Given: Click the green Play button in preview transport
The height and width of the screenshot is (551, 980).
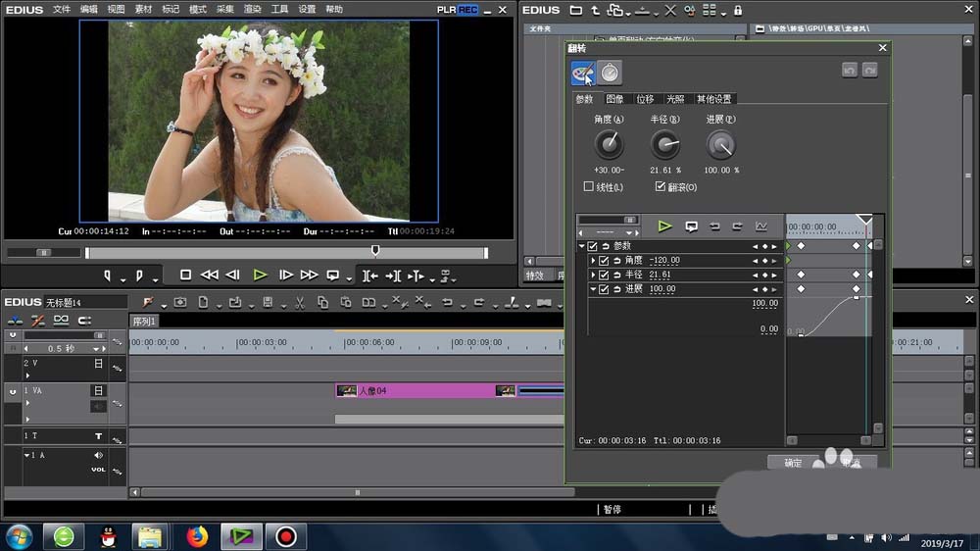Looking at the screenshot, I should point(260,275).
